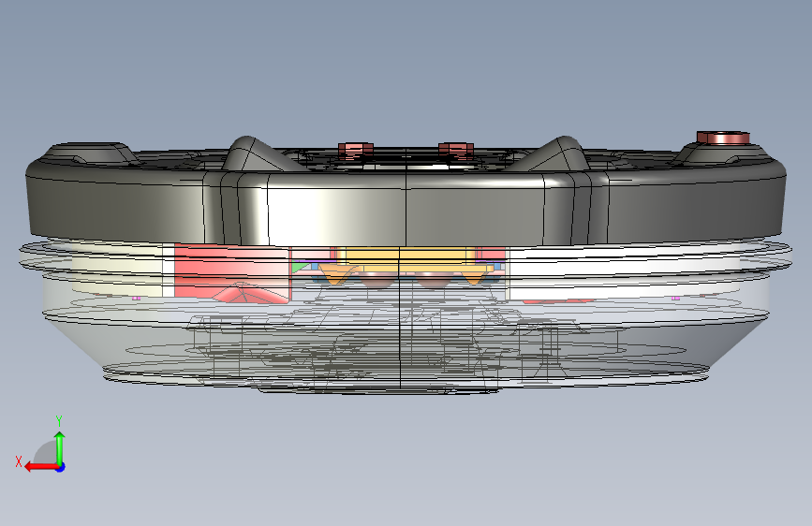Select the large red block below the rim
Viewport: 812px width, 526px height.
(232, 272)
